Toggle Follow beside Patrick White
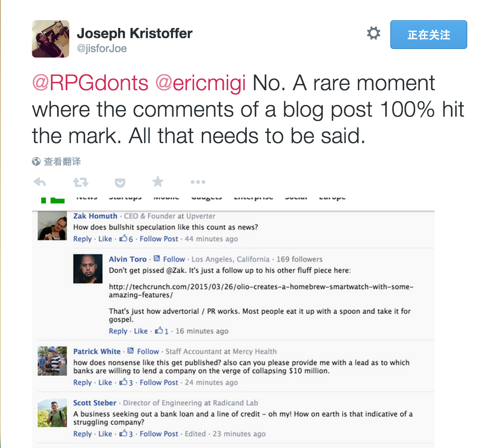496x448 pixels. [x=148, y=352]
